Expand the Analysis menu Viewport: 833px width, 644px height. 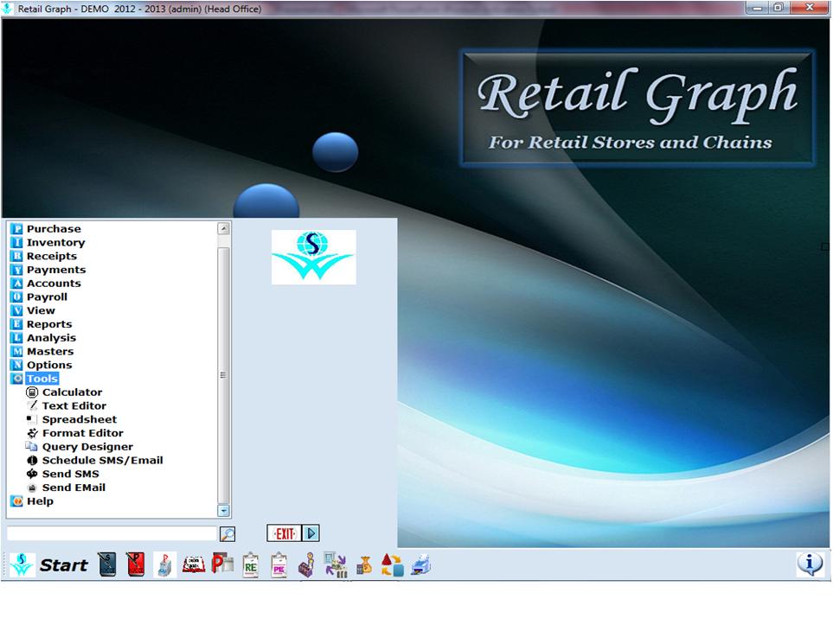pyautogui.click(x=52, y=338)
